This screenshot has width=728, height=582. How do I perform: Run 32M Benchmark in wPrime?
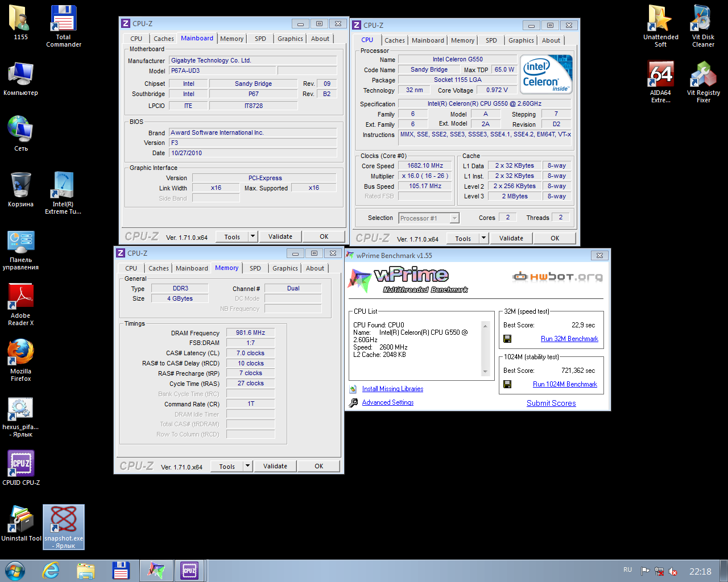click(569, 339)
